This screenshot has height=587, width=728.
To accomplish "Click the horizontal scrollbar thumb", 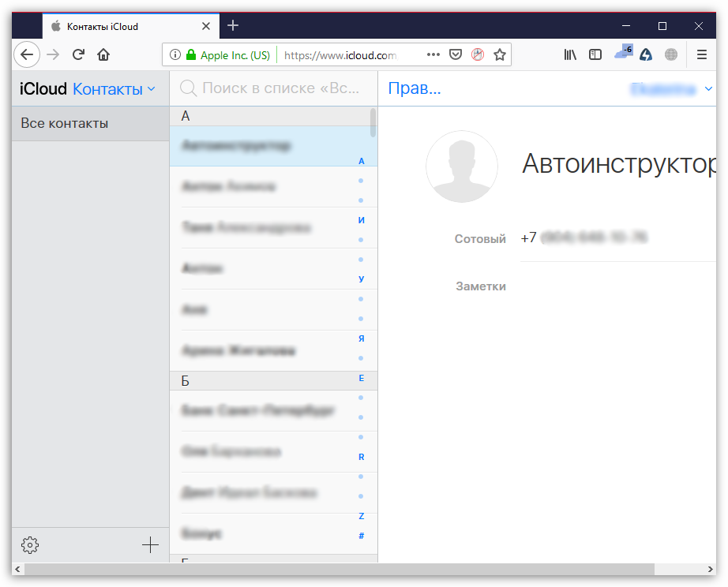I will click(340, 569).
